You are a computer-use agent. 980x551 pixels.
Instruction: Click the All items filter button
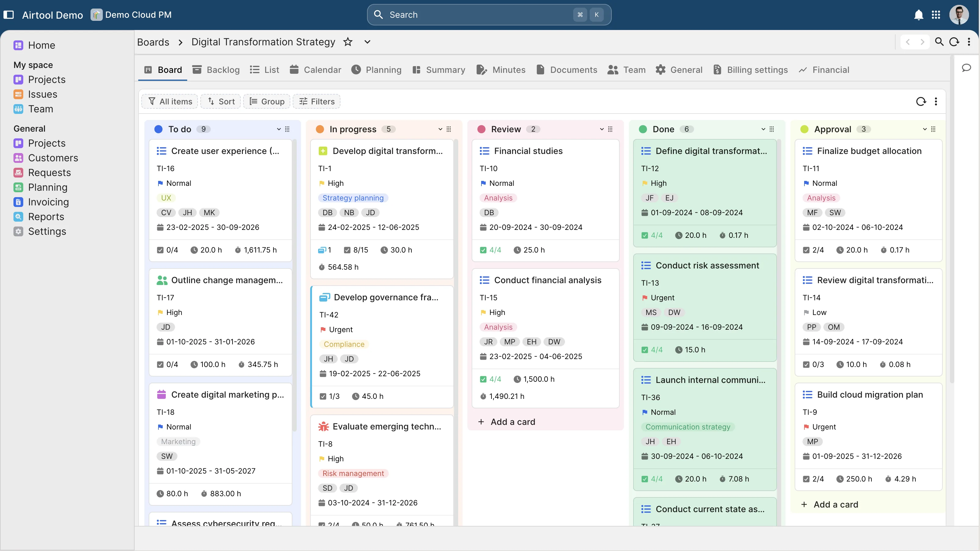[x=170, y=101]
